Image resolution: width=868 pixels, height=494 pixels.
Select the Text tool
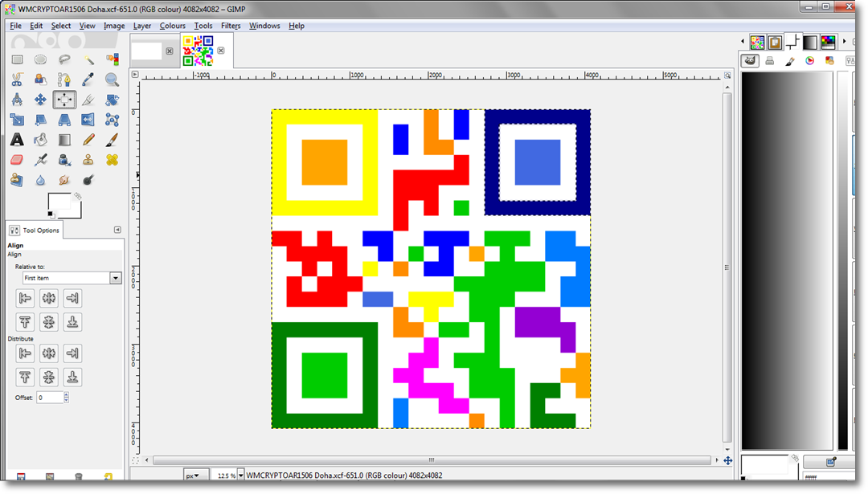click(17, 140)
